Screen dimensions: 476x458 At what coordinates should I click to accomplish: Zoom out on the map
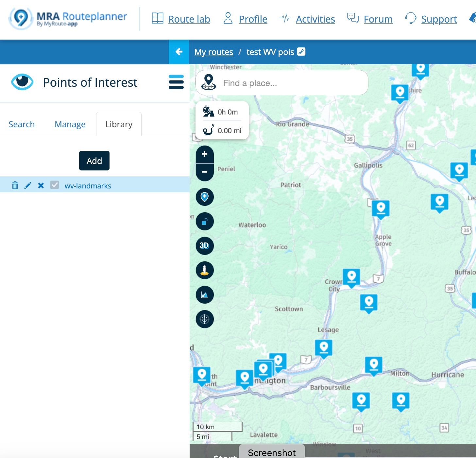(205, 172)
